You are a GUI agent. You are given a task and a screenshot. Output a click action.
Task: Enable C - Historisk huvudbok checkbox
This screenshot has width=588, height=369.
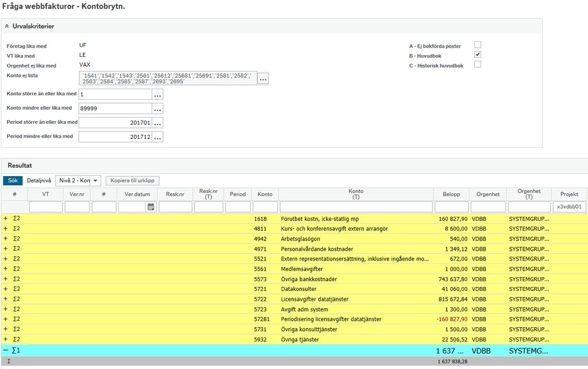[x=477, y=64]
